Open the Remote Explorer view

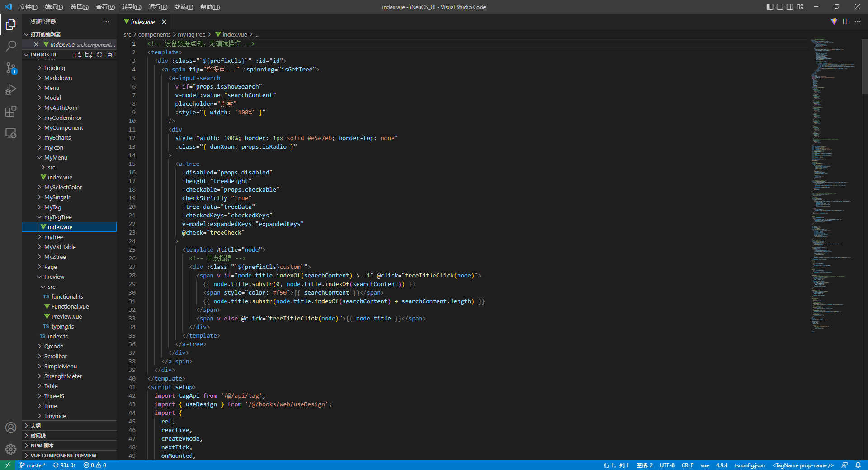pyautogui.click(x=11, y=133)
